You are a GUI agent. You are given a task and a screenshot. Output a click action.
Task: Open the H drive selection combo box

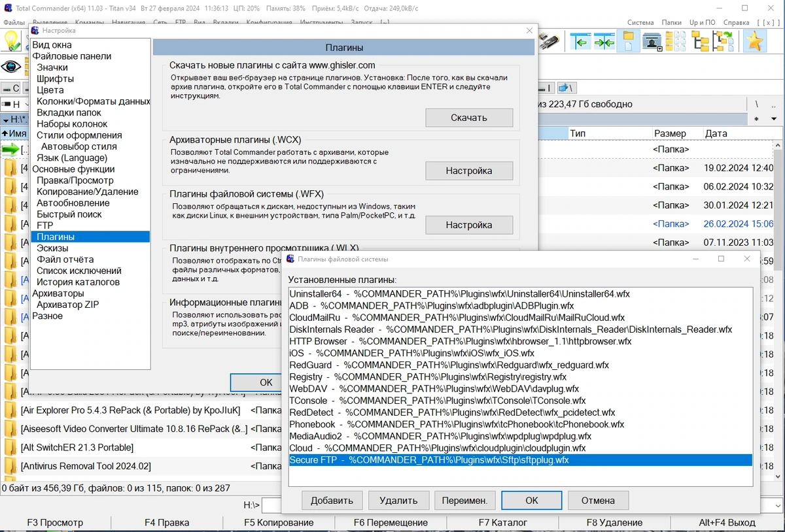click(x=14, y=104)
